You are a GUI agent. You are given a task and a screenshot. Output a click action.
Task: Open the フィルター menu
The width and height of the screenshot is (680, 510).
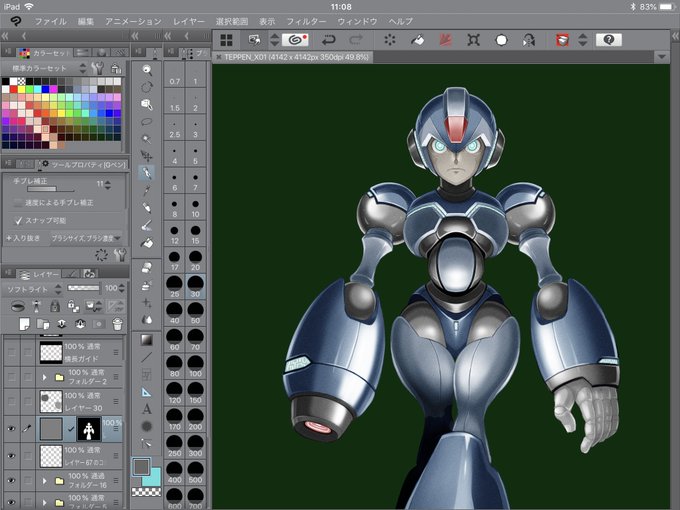pyautogui.click(x=306, y=21)
